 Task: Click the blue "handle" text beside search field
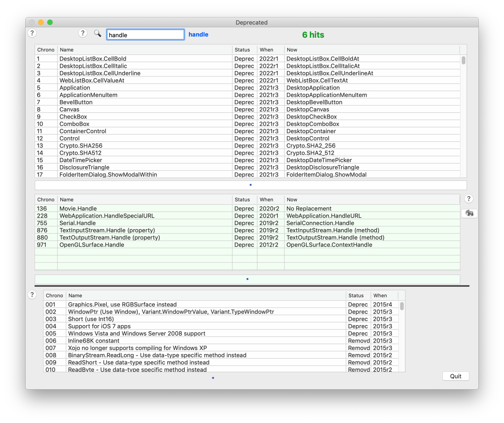198,34
